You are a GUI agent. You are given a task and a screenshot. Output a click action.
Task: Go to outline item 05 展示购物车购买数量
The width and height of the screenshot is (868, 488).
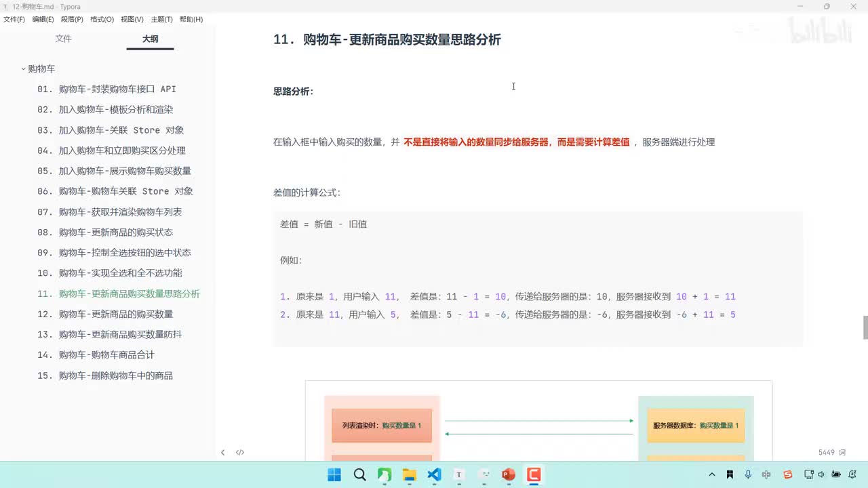pyautogui.click(x=114, y=171)
